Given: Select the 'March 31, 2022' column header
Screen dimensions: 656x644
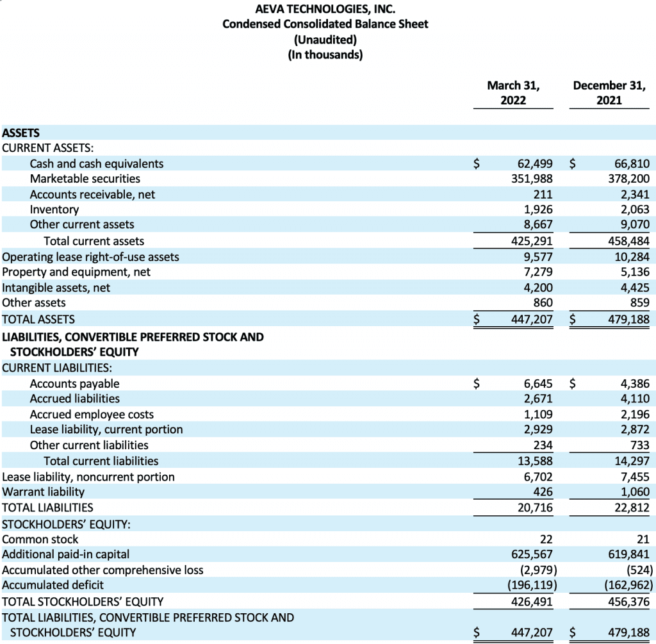Looking at the screenshot, I should (x=513, y=93).
